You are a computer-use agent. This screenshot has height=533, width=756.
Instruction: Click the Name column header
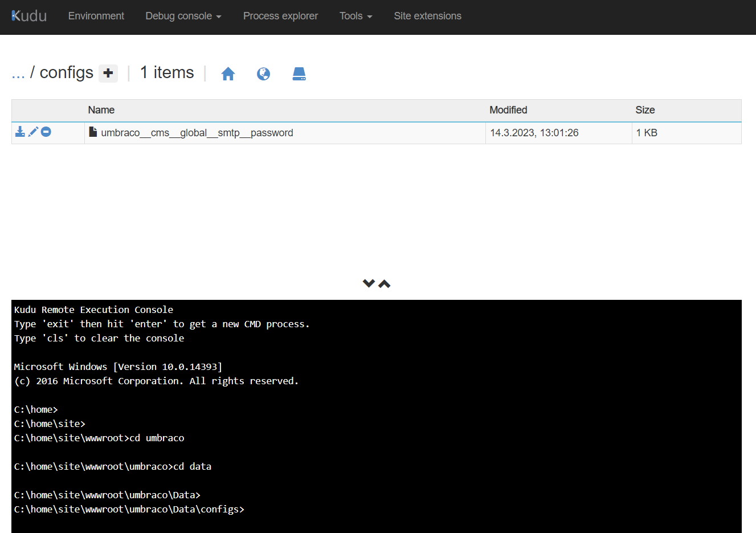pos(101,110)
